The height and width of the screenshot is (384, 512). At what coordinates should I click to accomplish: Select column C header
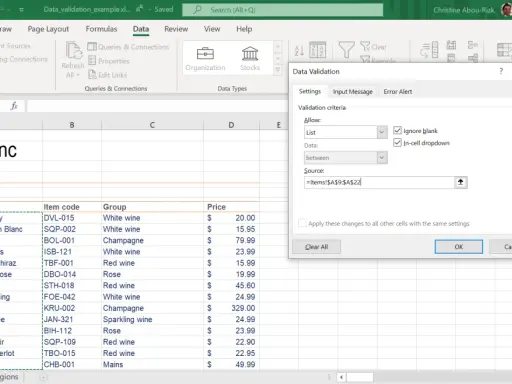coord(152,125)
